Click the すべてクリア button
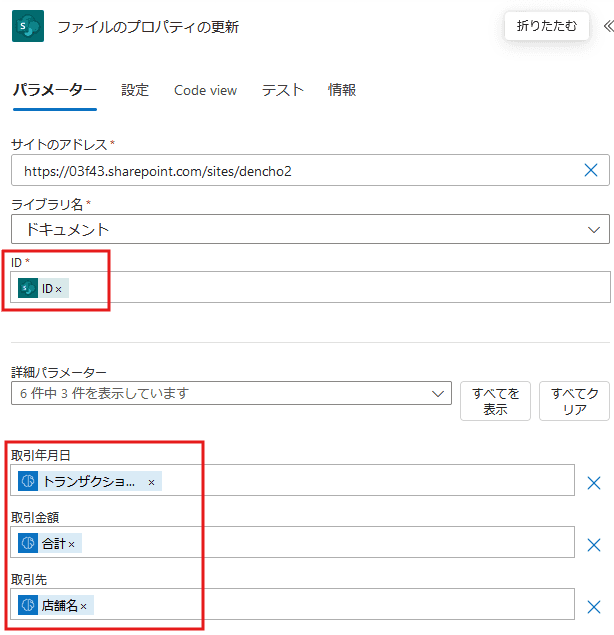This screenshot has height=635, width=614. click(574, 401)
